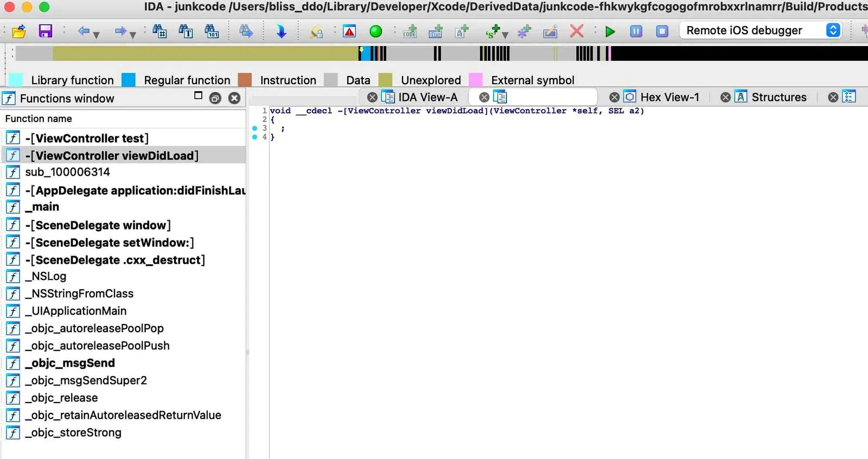This screenshot has height=459, width=868.
Task: Click the create string literal icon
Action: point(462,31)
